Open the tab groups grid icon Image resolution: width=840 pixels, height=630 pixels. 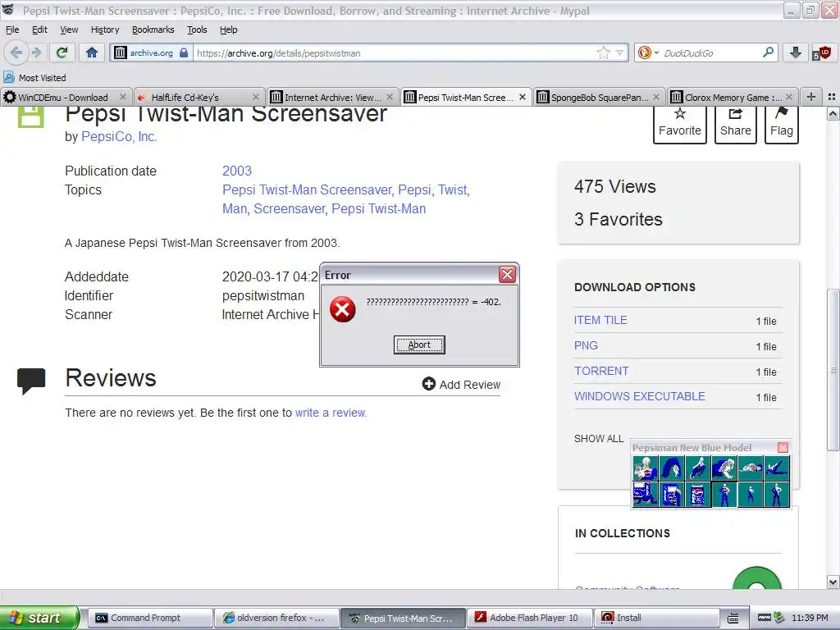point(832,97)
